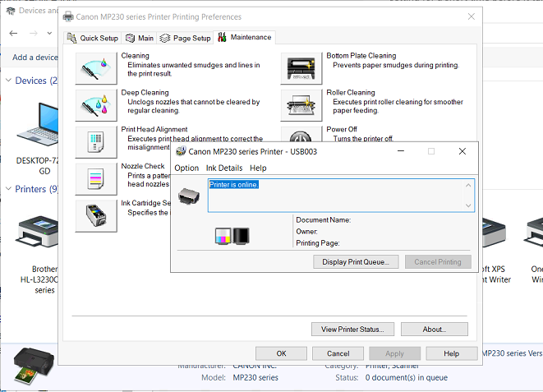
Task: Minimize the Canon status monitor window
Action: click(401, 151)
